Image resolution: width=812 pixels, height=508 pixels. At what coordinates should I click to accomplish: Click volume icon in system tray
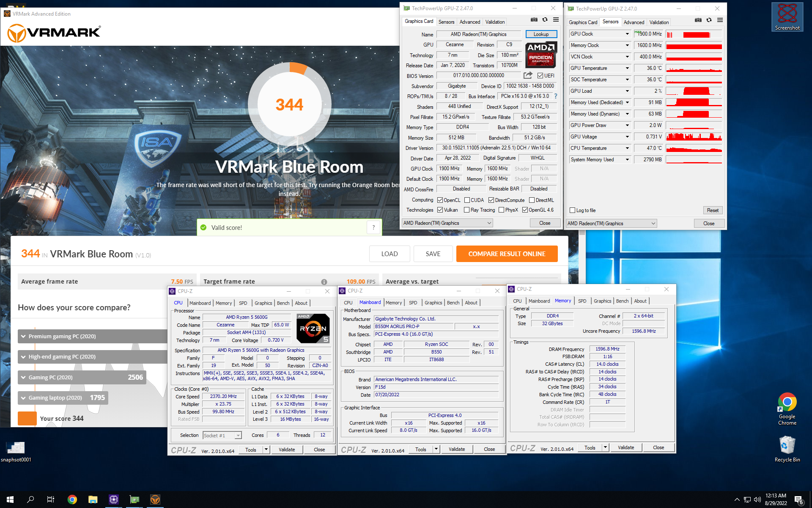click(x=757, y=500)
